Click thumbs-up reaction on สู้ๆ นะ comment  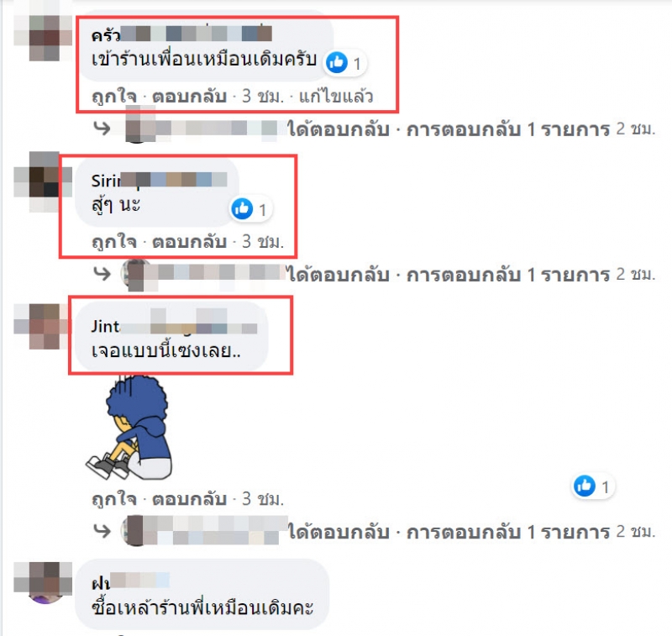click(242, 208)
